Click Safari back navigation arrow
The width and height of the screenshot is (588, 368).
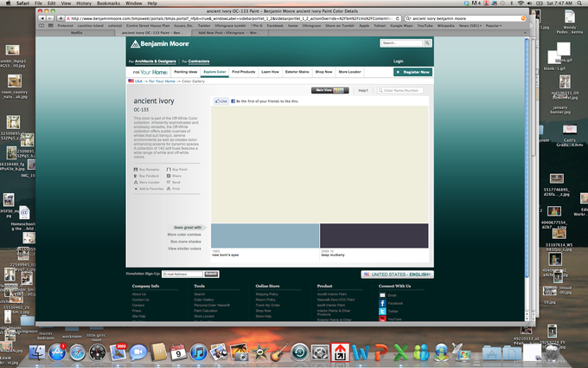(x=42, y=18)
